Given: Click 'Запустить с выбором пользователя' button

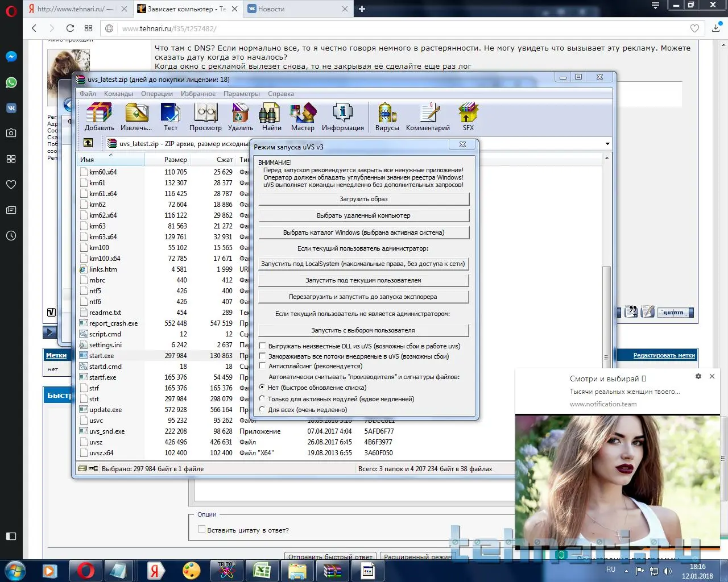Looking at the screenshot, I should click(x=363, y=330).
